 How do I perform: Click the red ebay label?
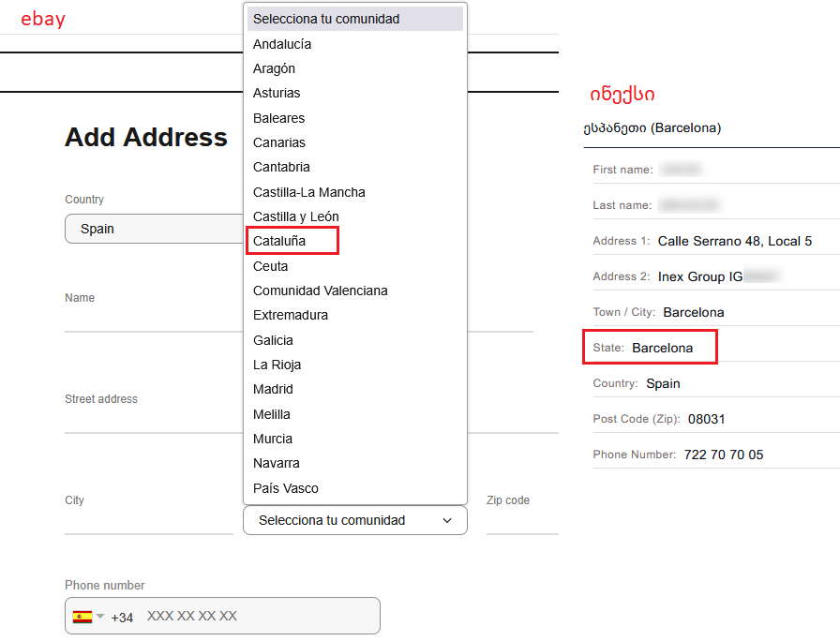point(43,20)
